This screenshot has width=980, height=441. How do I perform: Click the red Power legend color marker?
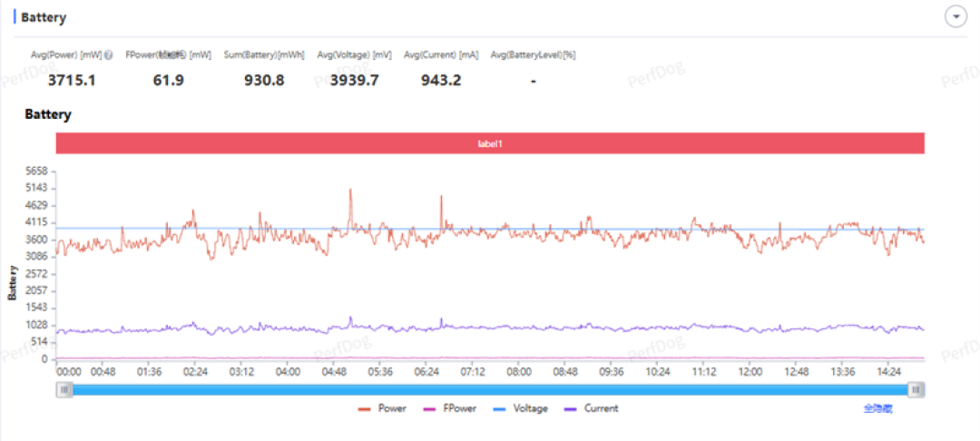(365, 409)
